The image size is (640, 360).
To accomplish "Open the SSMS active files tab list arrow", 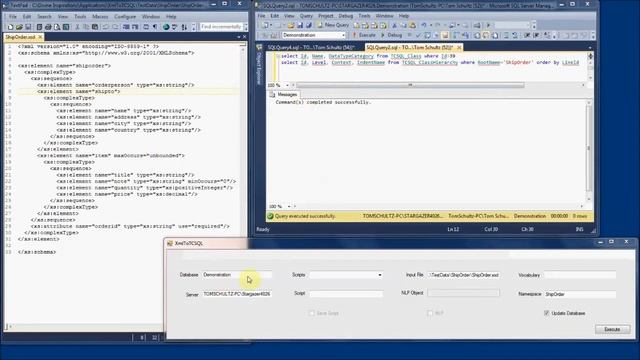I will (x=590, y=47).
